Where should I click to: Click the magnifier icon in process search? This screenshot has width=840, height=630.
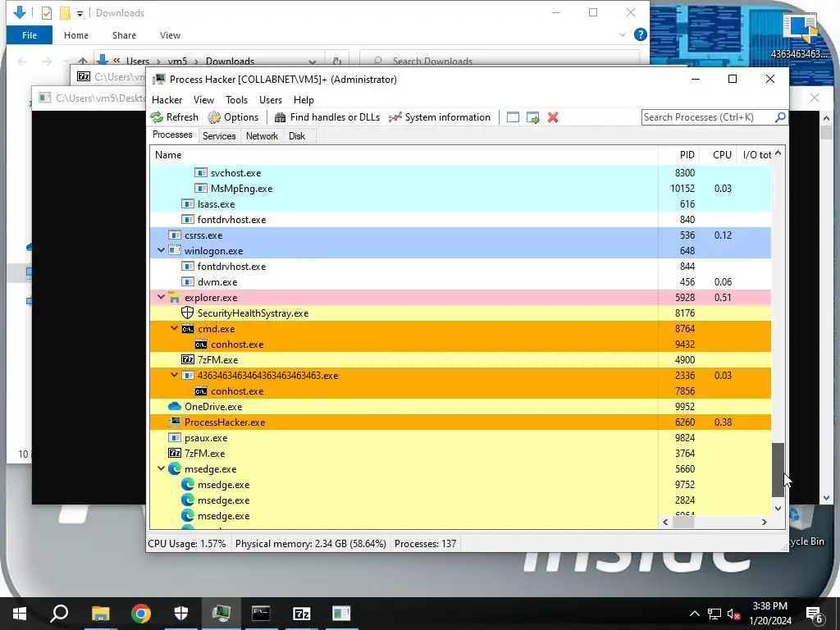(780, 116)
